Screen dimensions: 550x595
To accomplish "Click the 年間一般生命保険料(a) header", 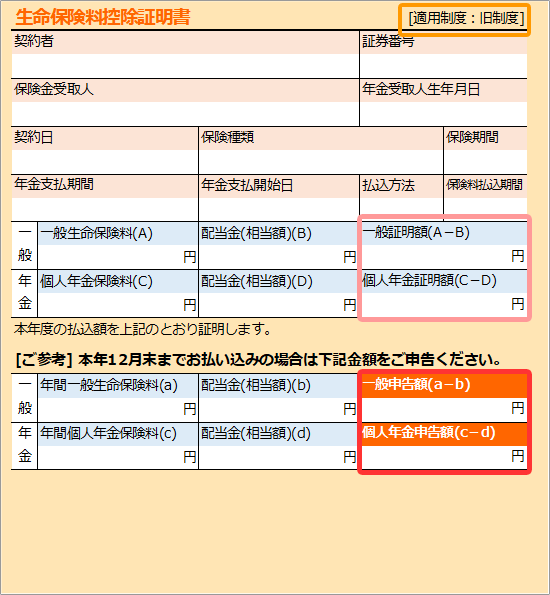I will pos(109,385).
